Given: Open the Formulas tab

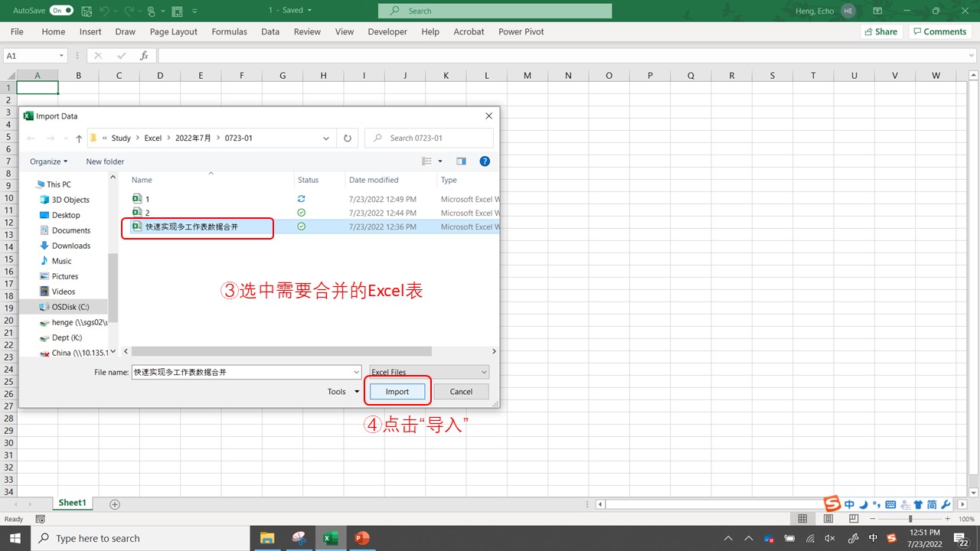Looking at the screenshot, I should [x=230, y=32].
